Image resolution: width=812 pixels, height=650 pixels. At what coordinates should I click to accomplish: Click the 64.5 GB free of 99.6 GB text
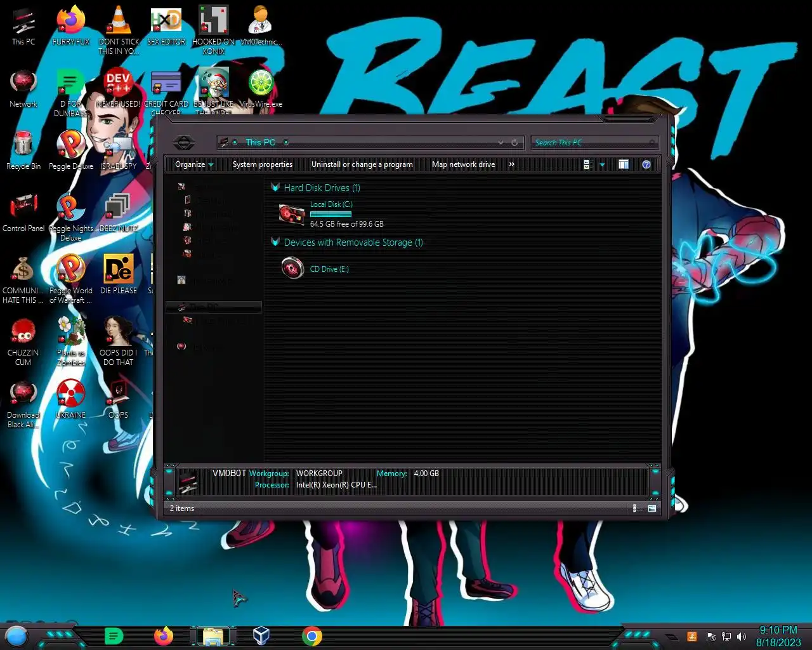[x=347, y=224]
